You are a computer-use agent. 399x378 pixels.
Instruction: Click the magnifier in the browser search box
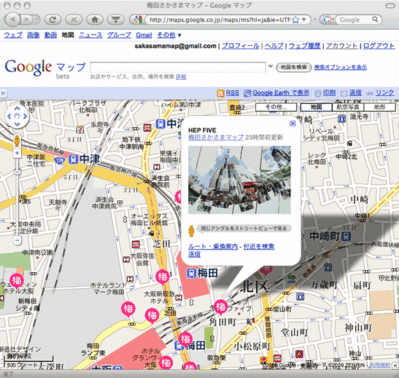(375, 19)
